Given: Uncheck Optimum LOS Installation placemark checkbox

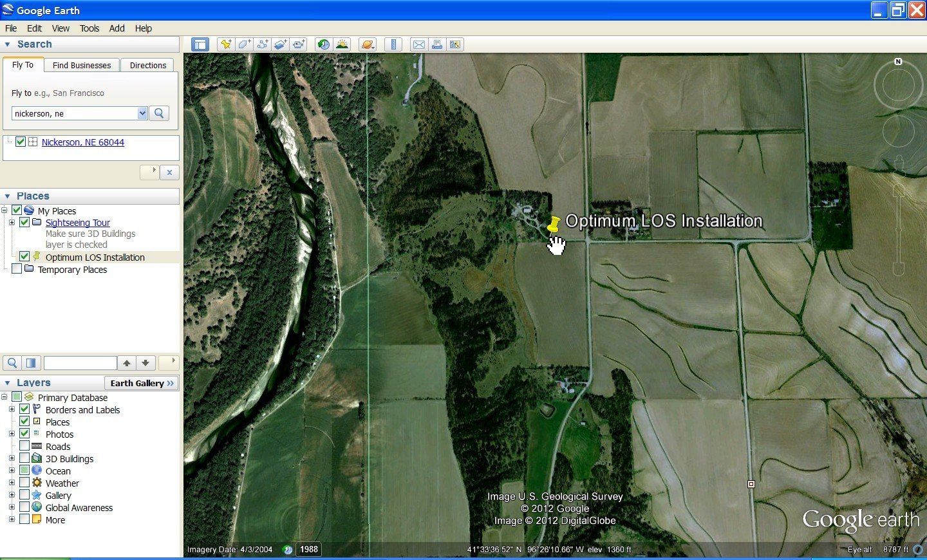Looking at the screenshot, I should (x=24, y=256).
